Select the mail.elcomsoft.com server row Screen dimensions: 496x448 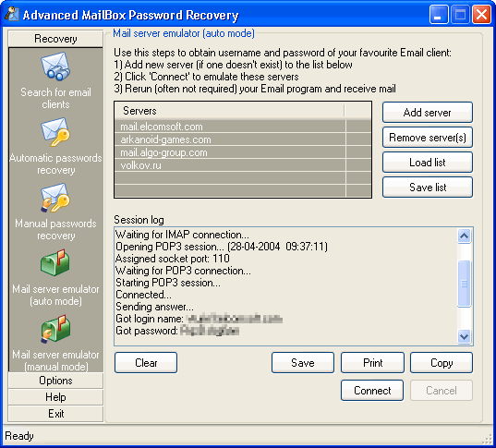243,127
